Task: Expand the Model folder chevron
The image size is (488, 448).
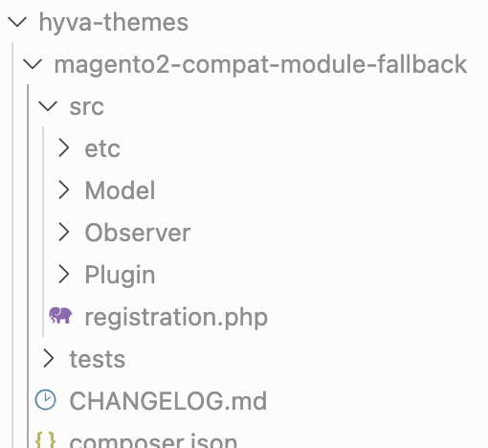Action: point(64,190)
